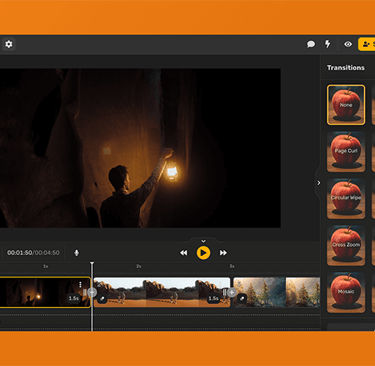Select the Mosaic transition

tap(346, 292)
